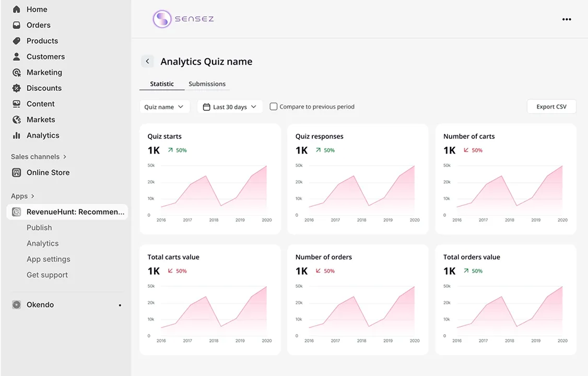Click the Online Store storefront icon
This screenshot has height=376, width=588.
pos(17,172)
